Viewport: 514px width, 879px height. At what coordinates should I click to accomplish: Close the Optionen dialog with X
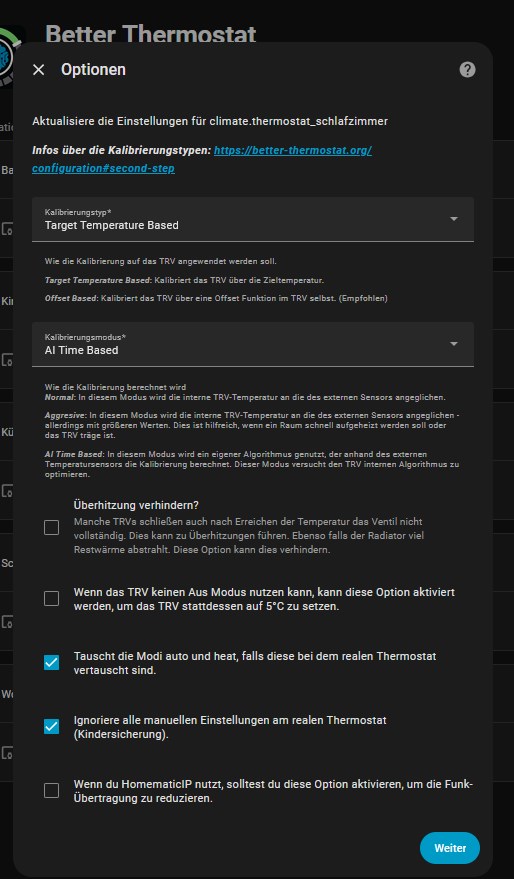38,70
